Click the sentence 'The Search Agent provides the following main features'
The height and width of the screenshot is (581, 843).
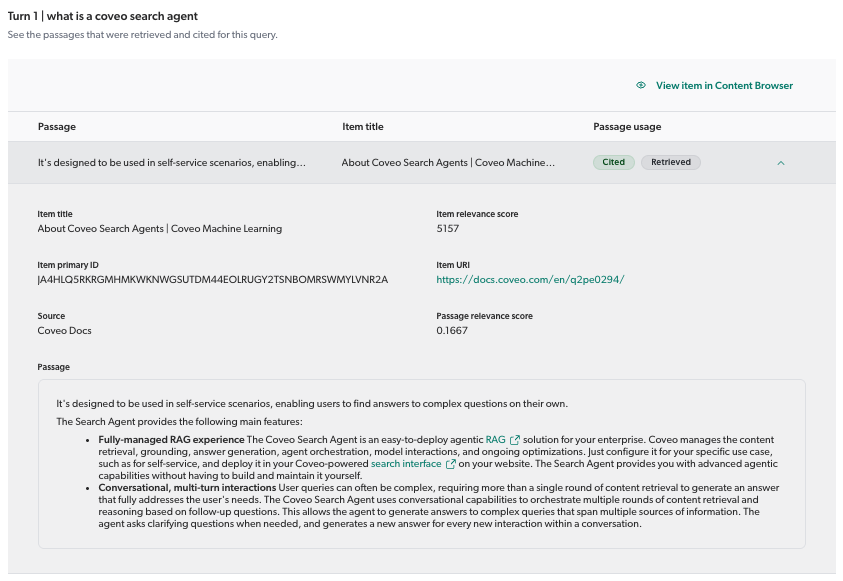coord(179,422)
